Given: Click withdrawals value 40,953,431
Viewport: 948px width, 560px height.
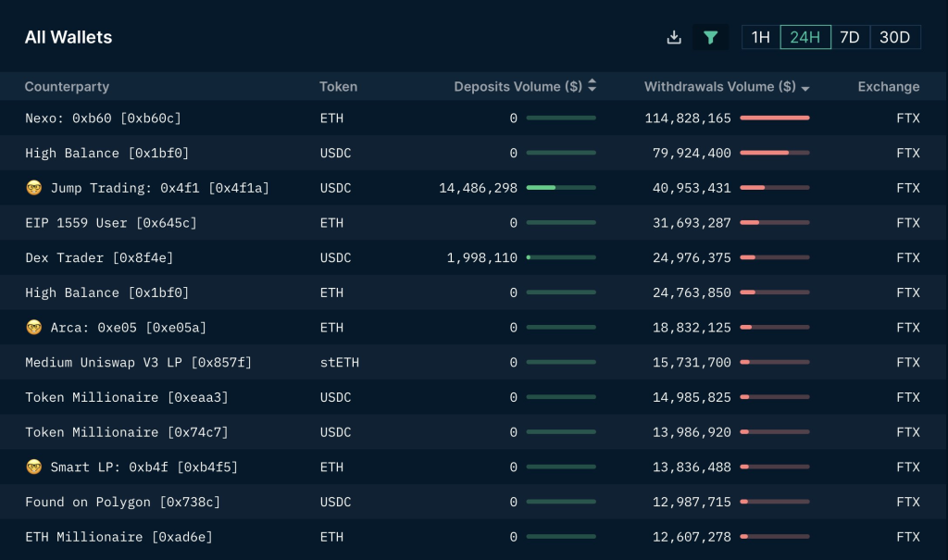Looking at the screenshot, I should point(692,188).
